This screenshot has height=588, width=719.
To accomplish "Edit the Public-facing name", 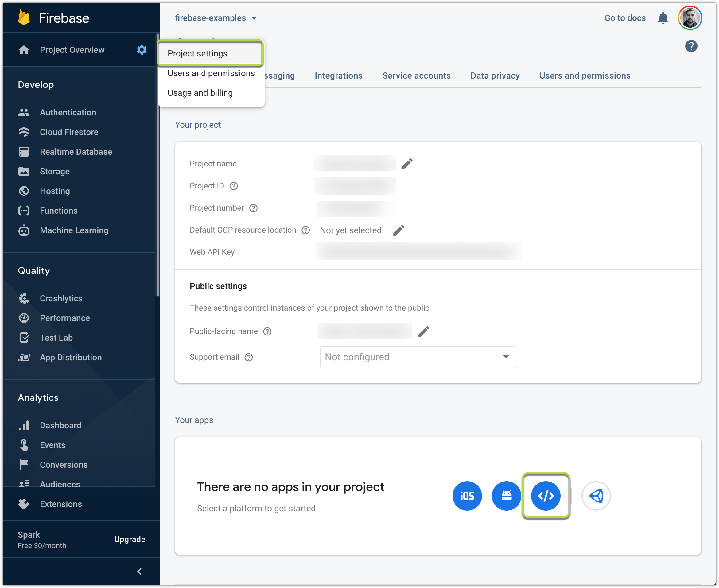I will click(x=424, y=331).
